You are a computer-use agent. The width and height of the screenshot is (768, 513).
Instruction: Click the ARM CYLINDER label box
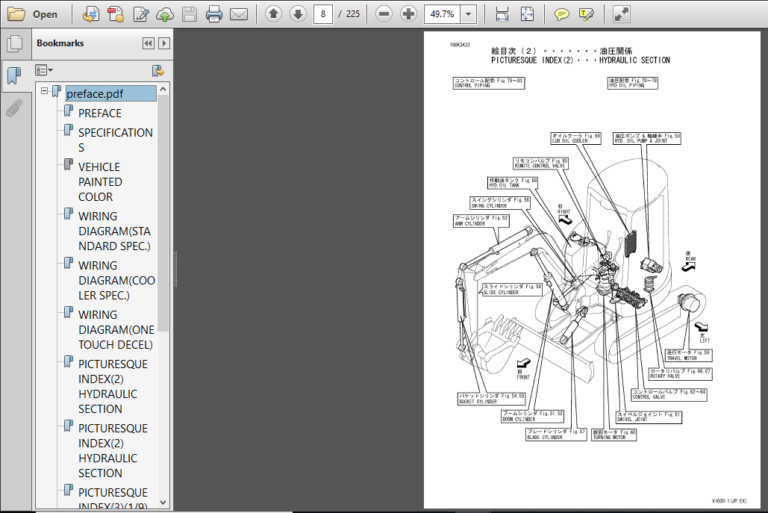(x=481, y=221)
